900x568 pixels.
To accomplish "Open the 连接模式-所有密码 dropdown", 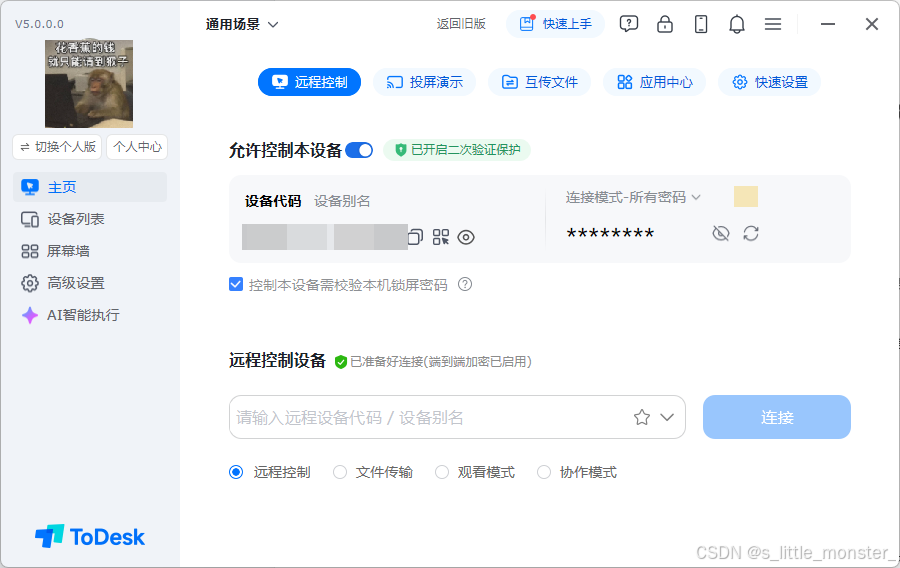I will pyautogui.click(x=633, y=197).
